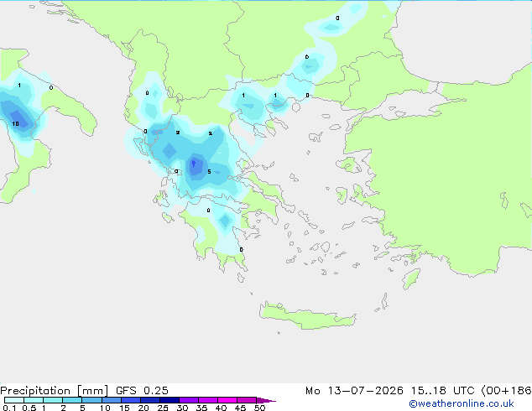Click the '10' rainfall value over Italy
The image size is (532, 411).
point(16,124)
